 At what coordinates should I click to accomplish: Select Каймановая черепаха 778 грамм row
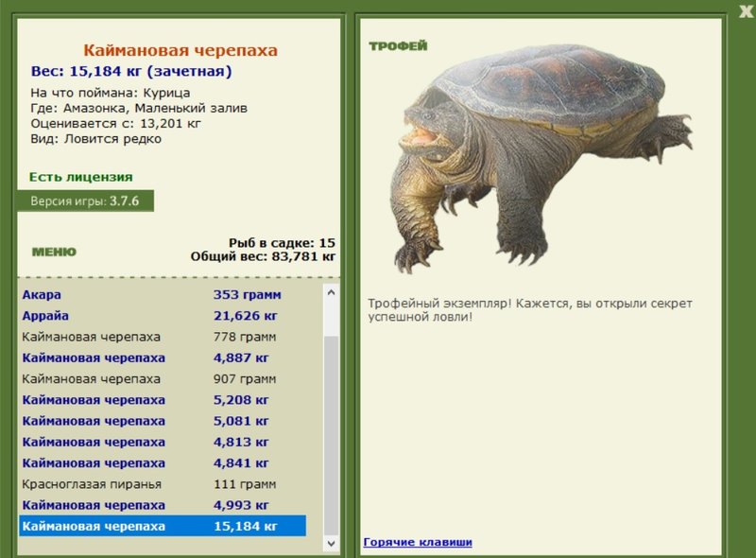click(163, 337)
